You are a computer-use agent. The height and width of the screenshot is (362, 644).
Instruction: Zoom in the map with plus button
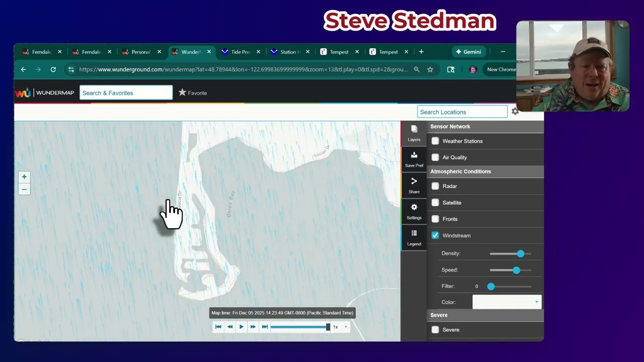pyautogui.click(x=24, y=177)
